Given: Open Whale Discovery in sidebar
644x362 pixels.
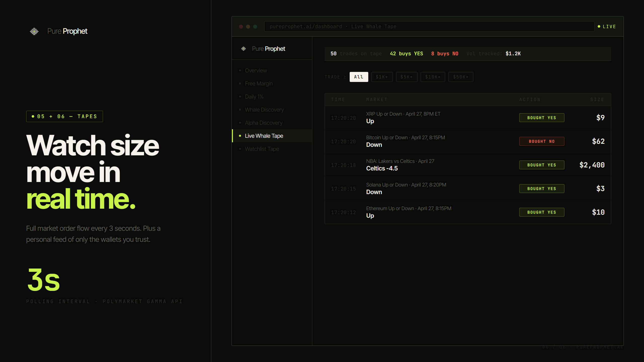Looking at the screenshot, I should pos(264,110).
